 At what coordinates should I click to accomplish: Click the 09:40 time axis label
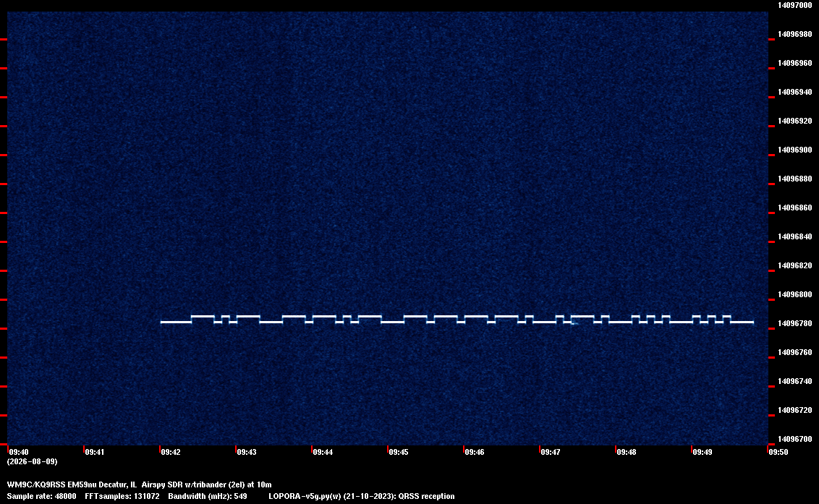point(19,452)
